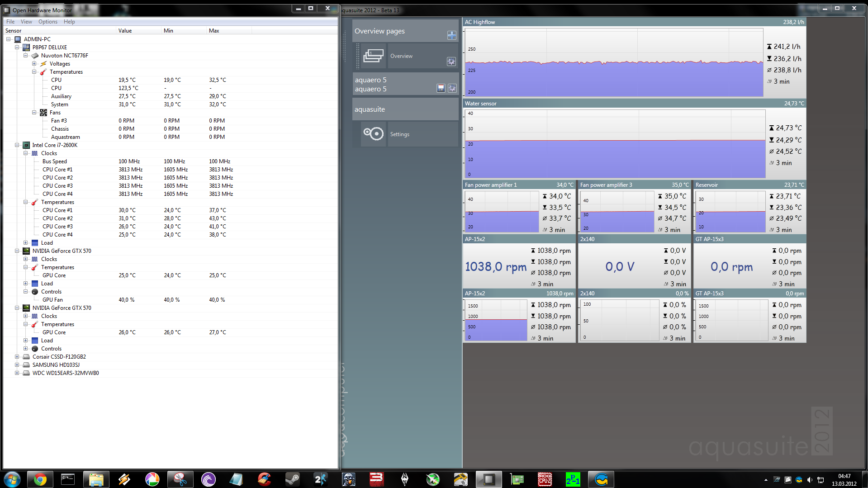
Task: Show hidden system tray icons arrow
Action: 766,480
